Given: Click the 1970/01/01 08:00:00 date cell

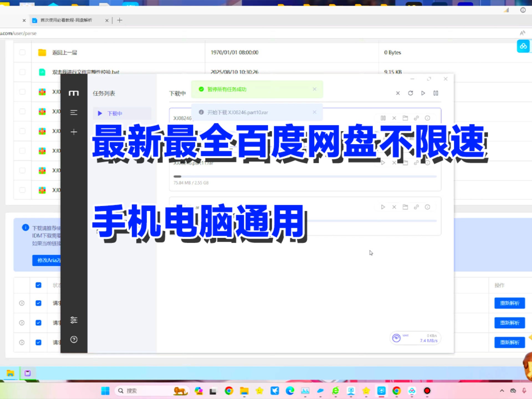Looking at the screenshot, I should (234, 52).
